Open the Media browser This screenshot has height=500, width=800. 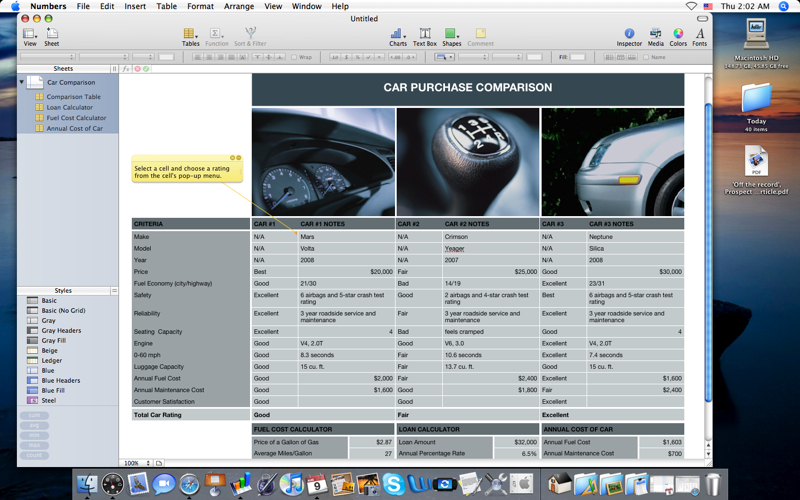click(655, 35)
